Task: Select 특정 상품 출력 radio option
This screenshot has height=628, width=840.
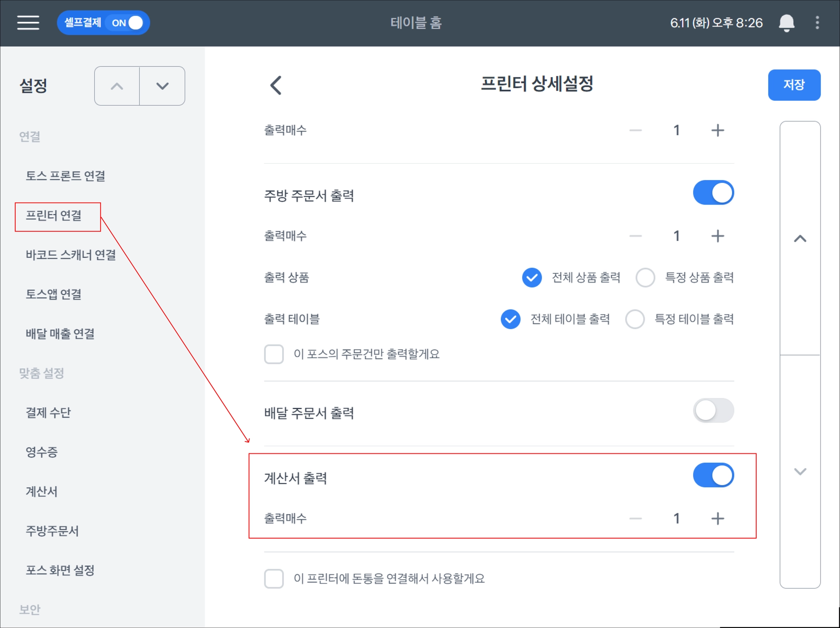Action: (x=645, y=278)
